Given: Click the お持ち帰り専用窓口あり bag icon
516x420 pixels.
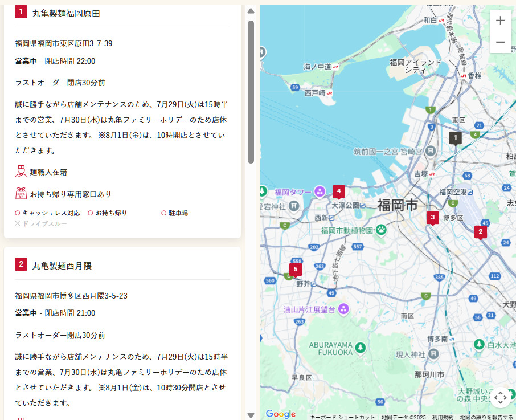Looking at the screenshot, I should tap(21, 194).
